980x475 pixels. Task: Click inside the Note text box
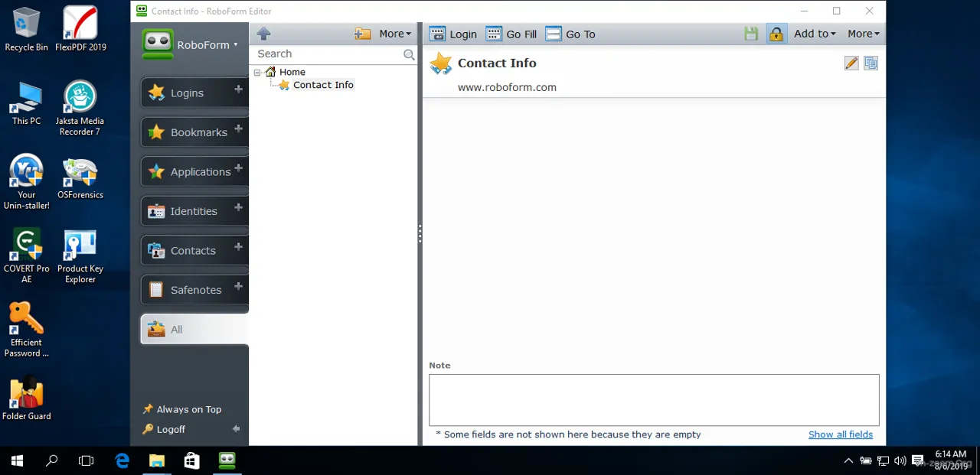point(654,400)
